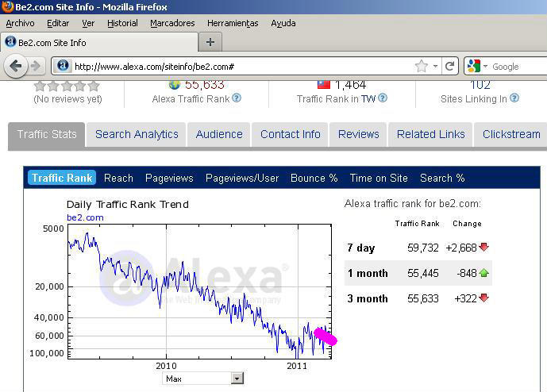Viewport: 547px width, 392px height.
Task: Show the Pageviews/User chart
Action: (242, 179)
